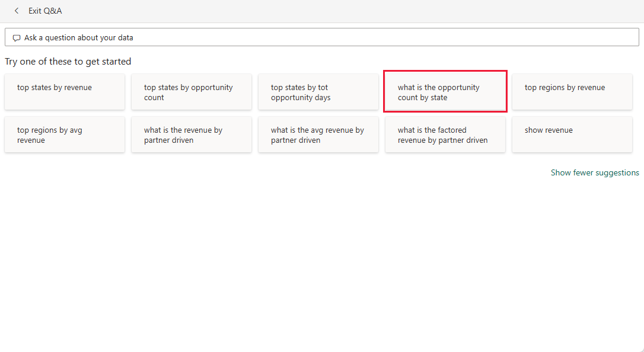
Task: Pick 'top states by tot opportunity days' suggestion
Action: pos(318,91)
